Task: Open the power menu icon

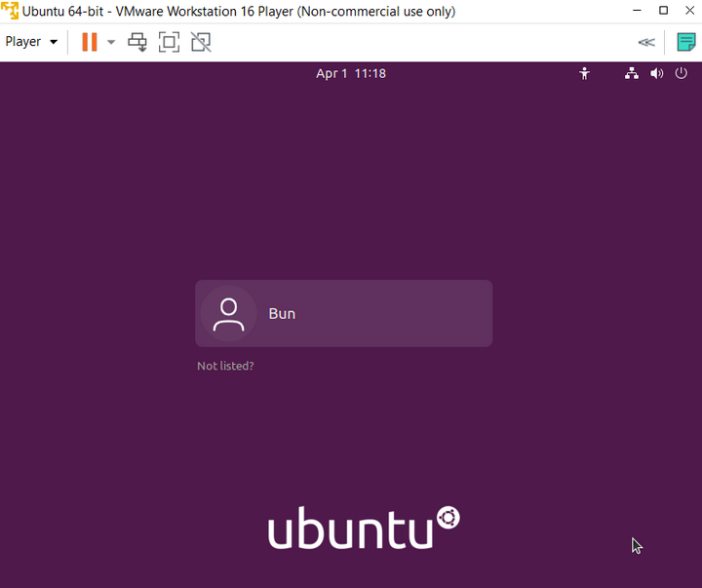Action: click(x=681, y=73)
